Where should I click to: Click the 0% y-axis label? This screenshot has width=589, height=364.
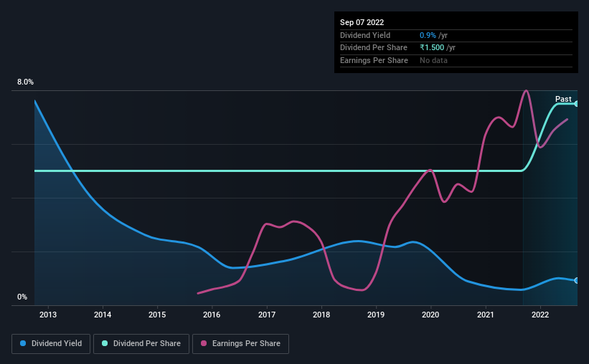[22, 297]
